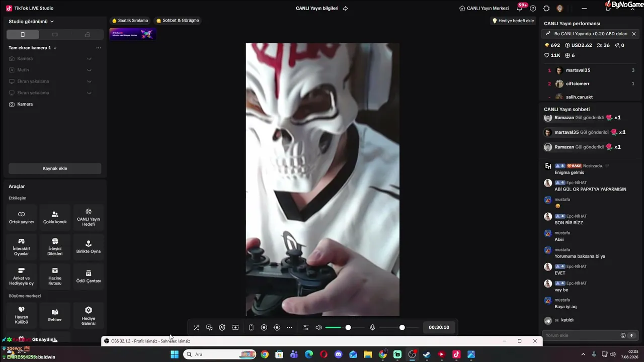Open CANLI Yayın bilgileri
This screenshot has width=644, height=362.
pyautogui.click(x=317, y=9)
